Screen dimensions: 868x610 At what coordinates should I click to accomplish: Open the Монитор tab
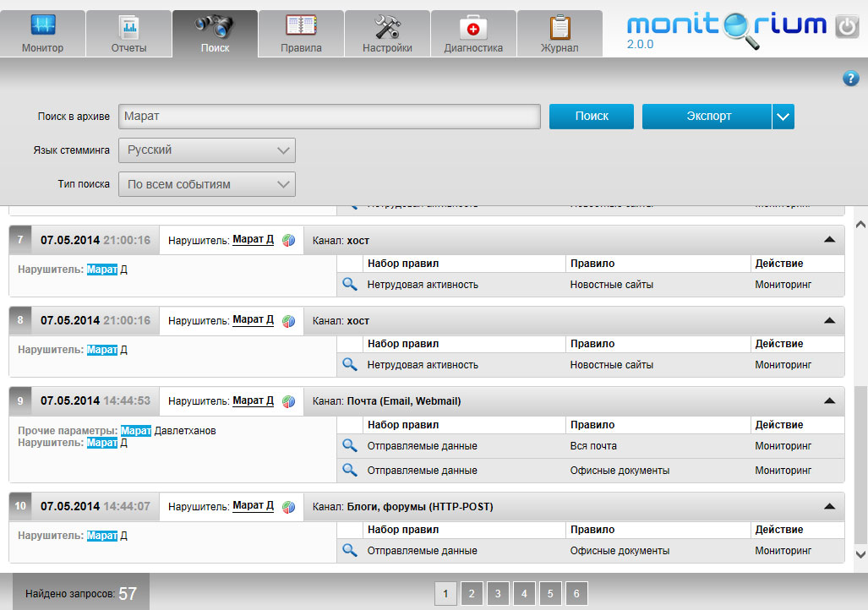click(42, 34)
